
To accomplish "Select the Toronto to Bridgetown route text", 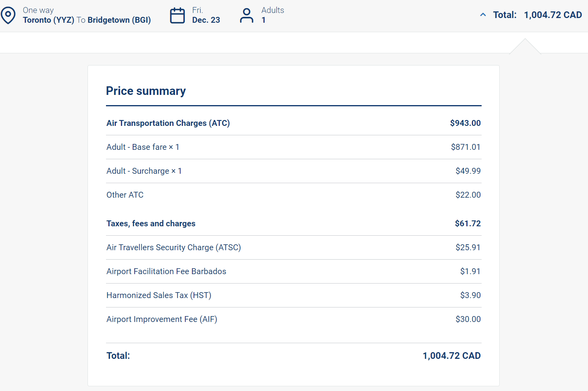I will point(87,20).
